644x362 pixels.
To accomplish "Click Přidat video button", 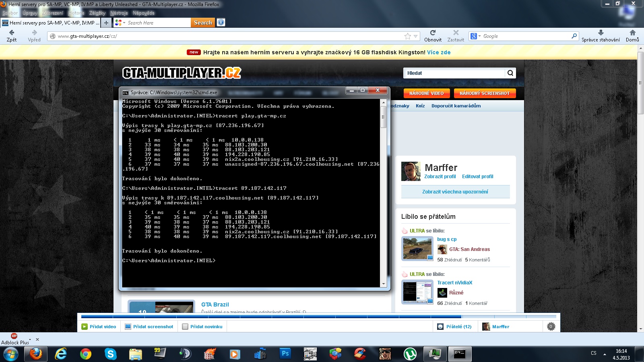I will click(x=99, y=327).
